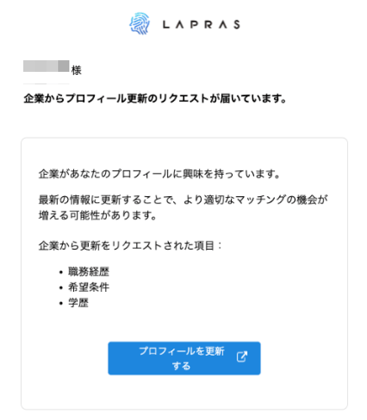Click the line starting with 最新の情報に更新する
The image size is (367, 420).
(x=183, y=200)
